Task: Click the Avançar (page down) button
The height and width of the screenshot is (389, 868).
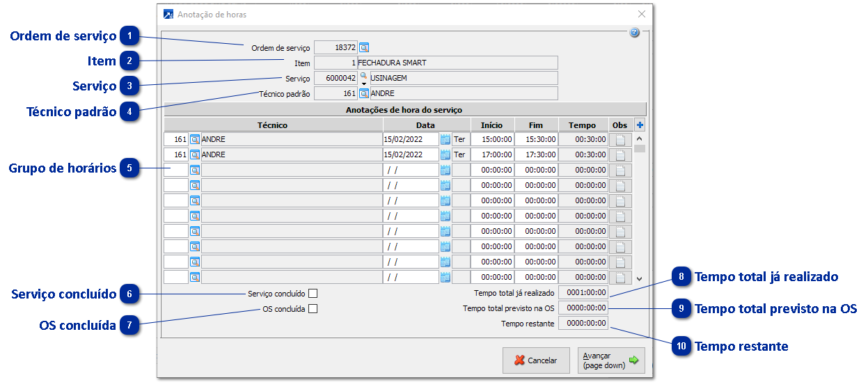Action: tap(610, 360)
